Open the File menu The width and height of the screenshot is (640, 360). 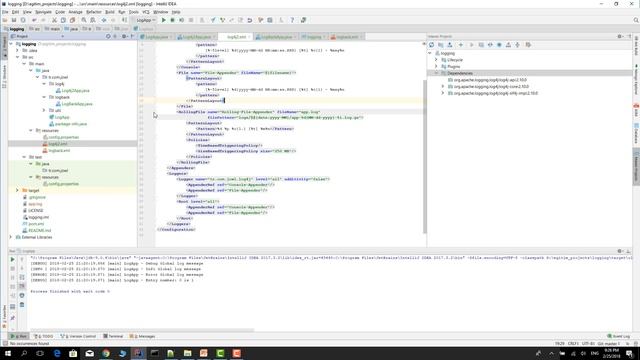(5, 12)
